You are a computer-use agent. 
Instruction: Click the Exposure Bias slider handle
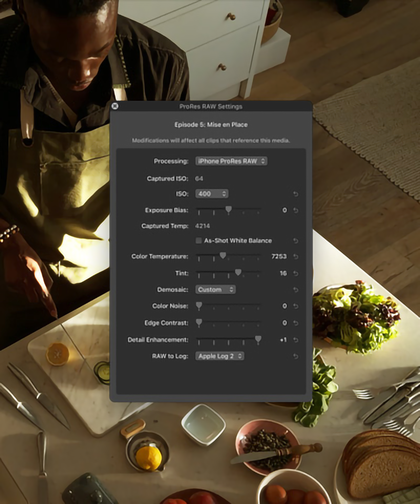click(228, 209)
